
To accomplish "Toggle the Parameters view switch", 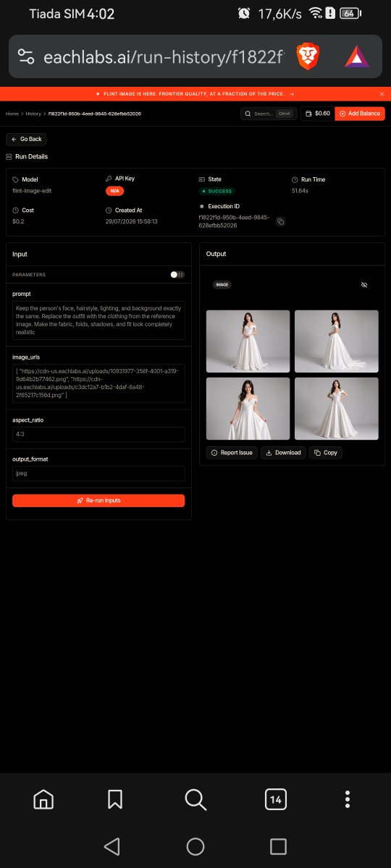I will click(x=177, y=275).
